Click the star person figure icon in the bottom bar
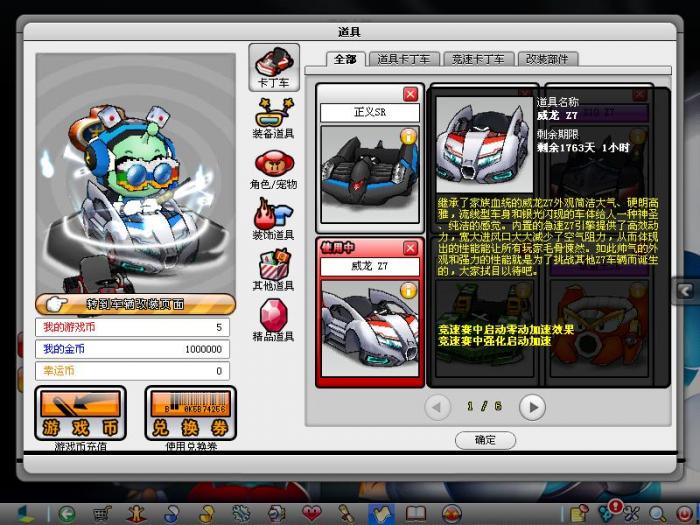The width and height of the screenshot is (700, 525). click(137, 514)
